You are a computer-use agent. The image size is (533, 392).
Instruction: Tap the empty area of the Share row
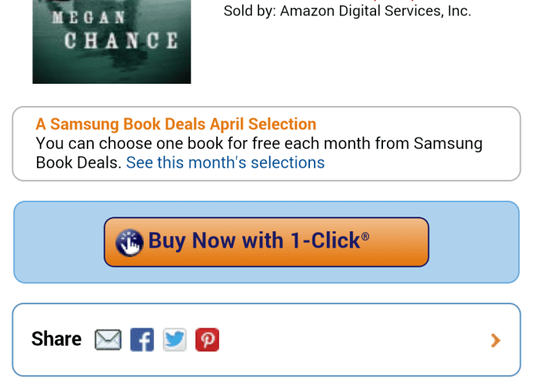pyautogui.click(x=354, y=340)
